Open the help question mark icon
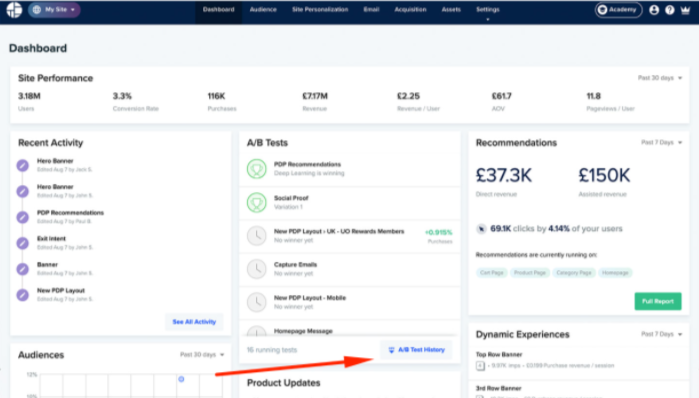Image resolution: width=699 pixels, height=398 pixels. tap(670, 10)
